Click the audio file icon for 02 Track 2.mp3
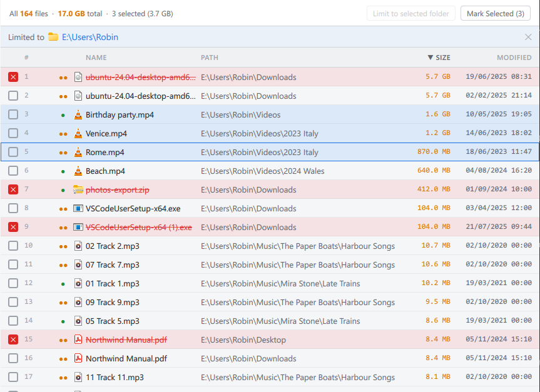The height and width of the screenshot is (392, 540). click(78, 246)
